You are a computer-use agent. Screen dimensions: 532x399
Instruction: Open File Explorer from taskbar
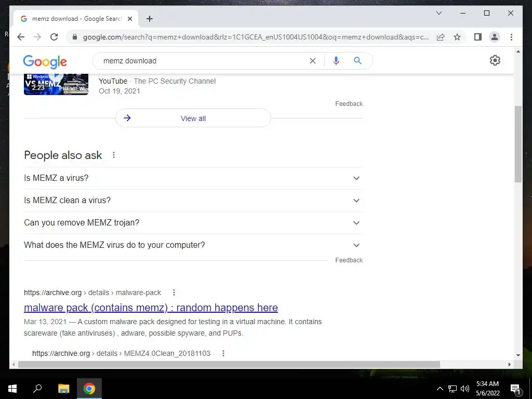pos(63,389)
